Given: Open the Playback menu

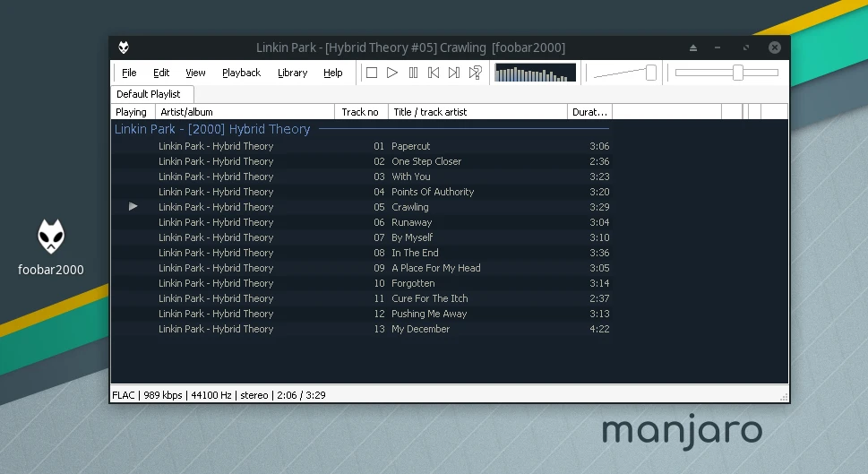Looking at the screenshot, I should (241, 73).
